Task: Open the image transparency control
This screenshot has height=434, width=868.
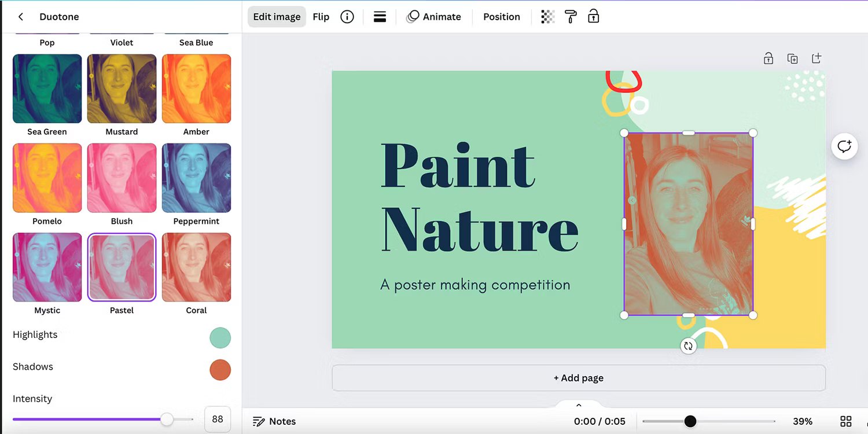Action: click(547, 17)
